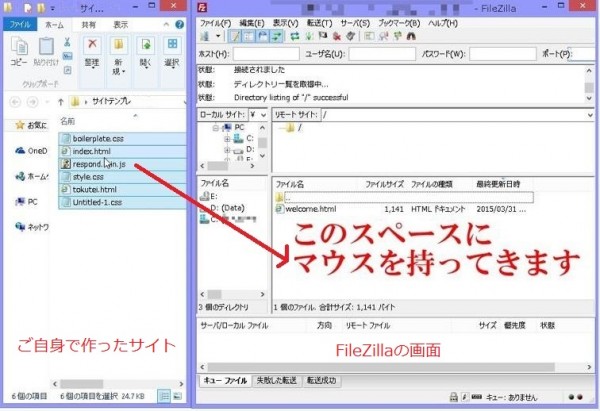Image resolution: width=600 pixels, height=411 pixels.
Task: Toggle the transfer queue display icon
Action: [276, 36]
